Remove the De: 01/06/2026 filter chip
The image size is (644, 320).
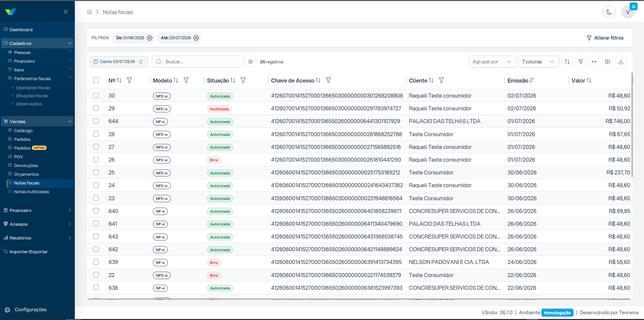[150, 38]
